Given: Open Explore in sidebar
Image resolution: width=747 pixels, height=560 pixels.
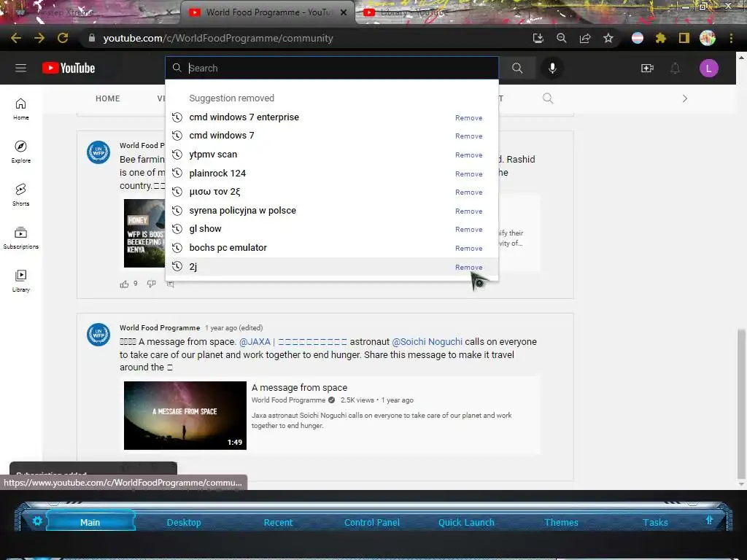Looking at the screenshot, I should 20,152.
